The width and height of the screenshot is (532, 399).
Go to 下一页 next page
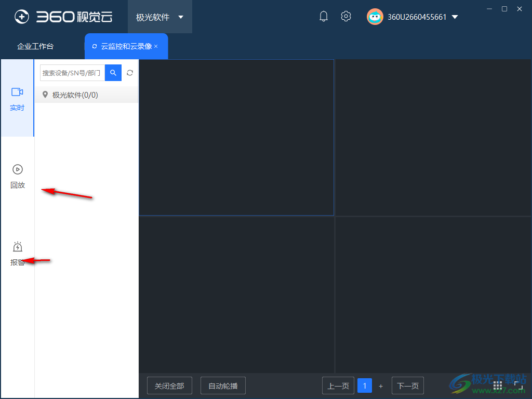[x=407, y=386]
